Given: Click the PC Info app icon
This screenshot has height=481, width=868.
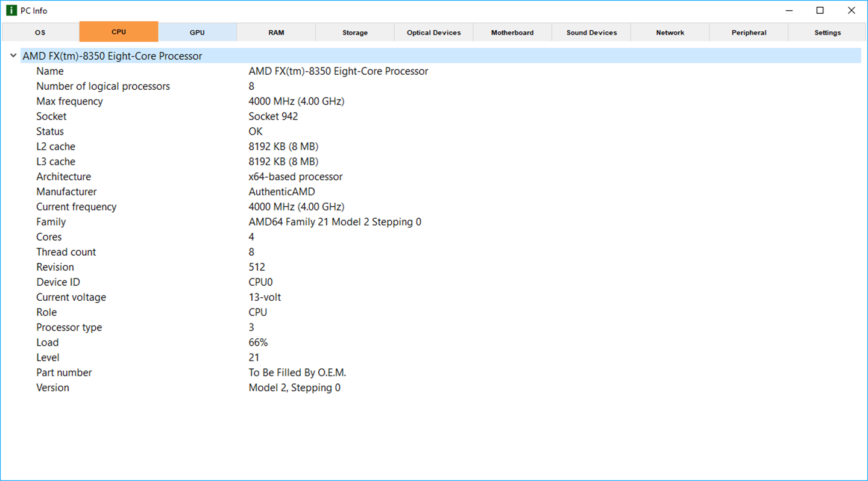Looking at the screenshot, I should pyautogui.click(x=11, y=10).
